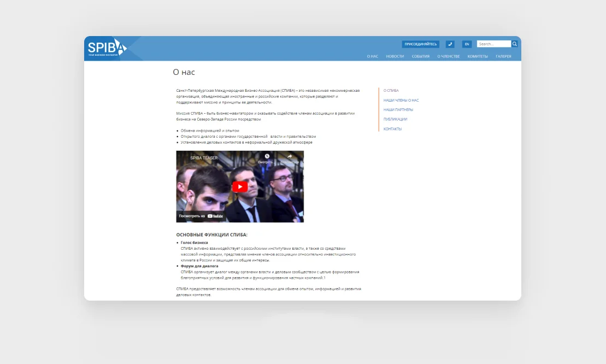Select КОНТАКТЫ sidebar link

(392, 129)
